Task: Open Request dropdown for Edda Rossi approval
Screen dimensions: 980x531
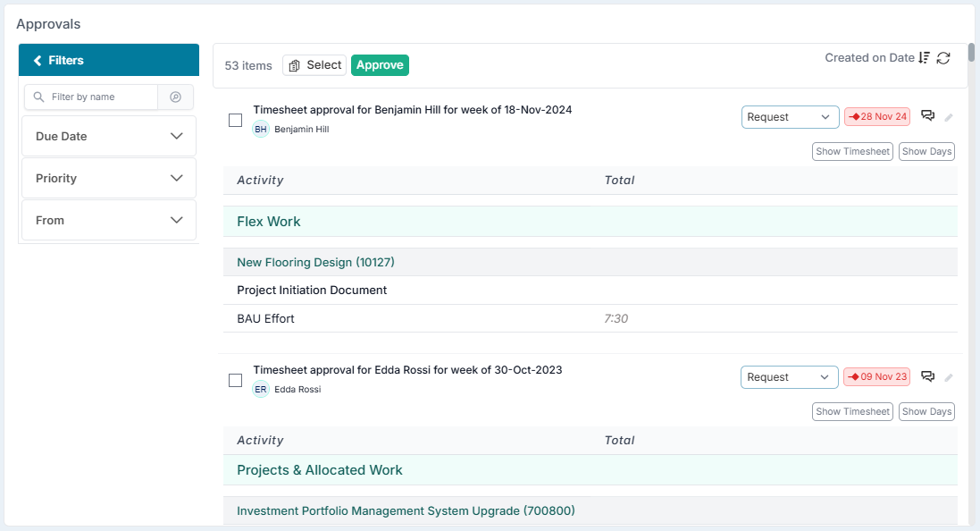Action: click(x=790, y=377)
